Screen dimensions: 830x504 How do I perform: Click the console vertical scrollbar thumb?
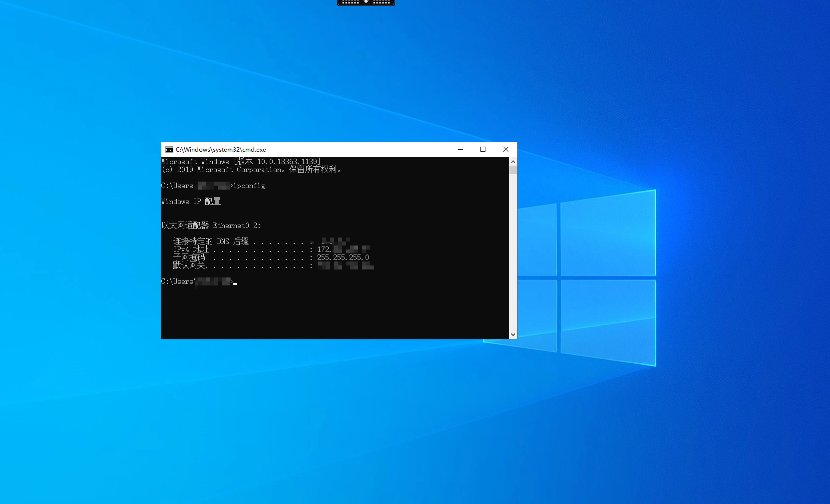pyautogui.click(x=513, y=170)
